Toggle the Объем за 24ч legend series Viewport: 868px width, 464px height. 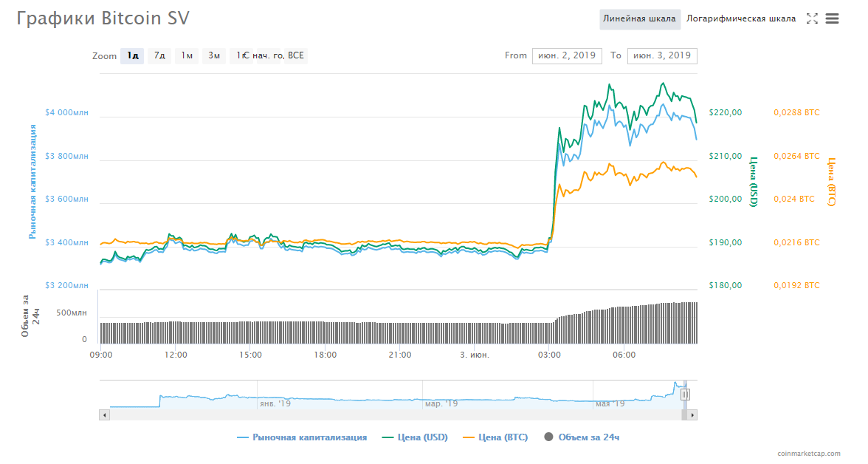pos(582,437)
